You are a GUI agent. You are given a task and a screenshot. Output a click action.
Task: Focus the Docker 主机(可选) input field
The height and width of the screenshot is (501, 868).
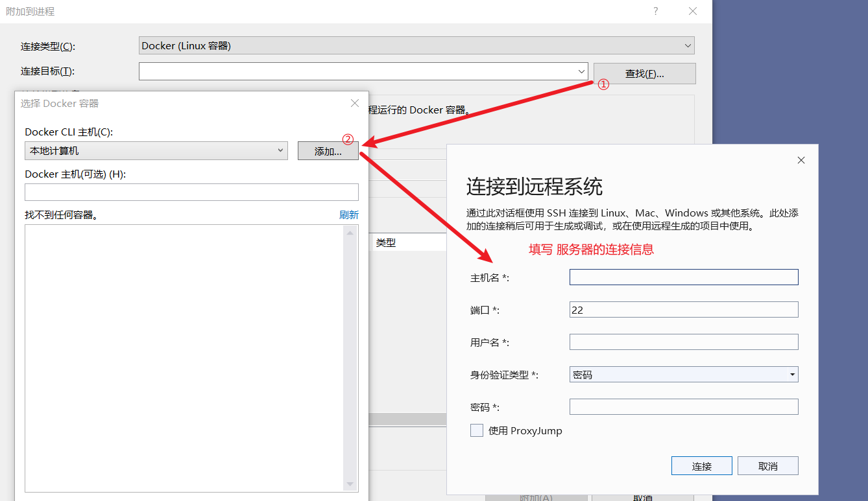191,192
